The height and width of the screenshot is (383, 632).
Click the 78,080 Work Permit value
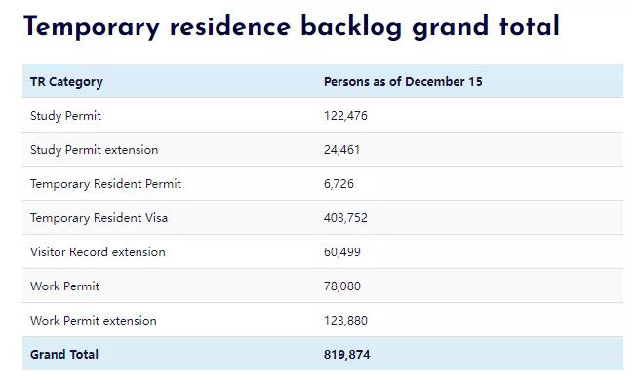pyautogui.click(x=342, y=286)
